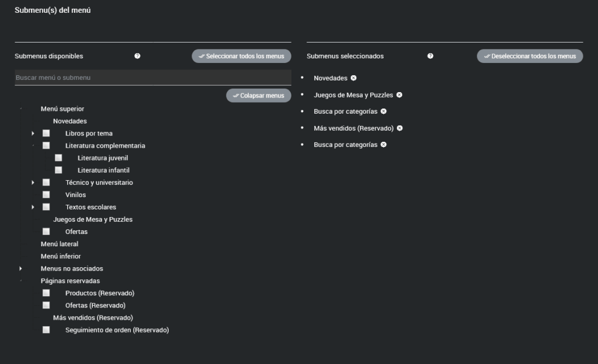Click help icon beside Submenus seleccionados
This screenshot has height=364, width=598.
430,56
